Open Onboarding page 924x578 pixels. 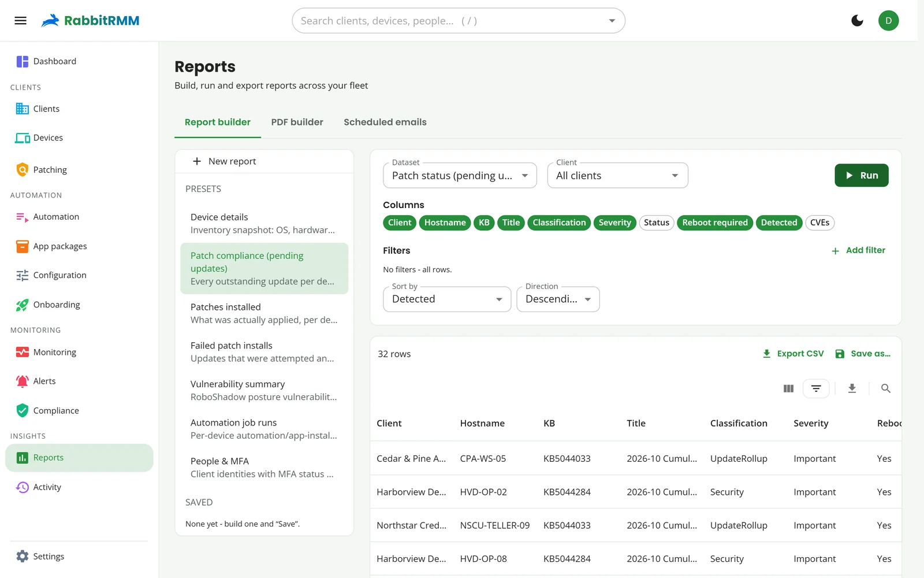79,305
